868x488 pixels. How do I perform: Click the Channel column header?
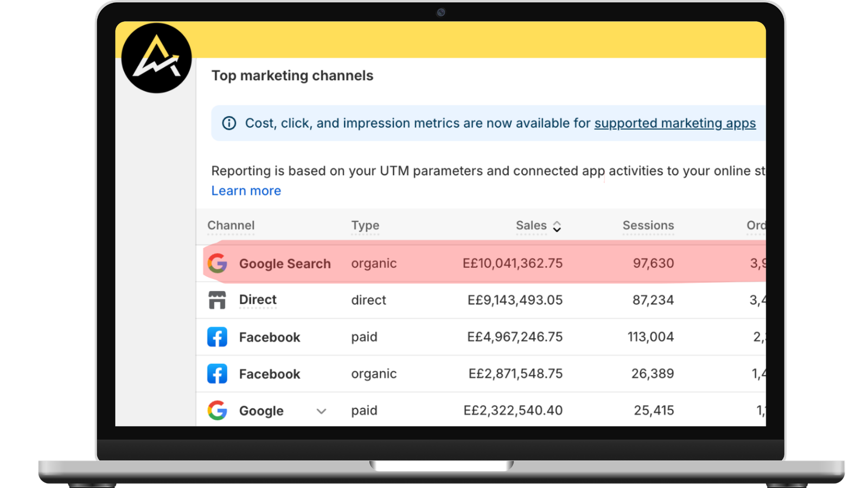coord(231,226)
